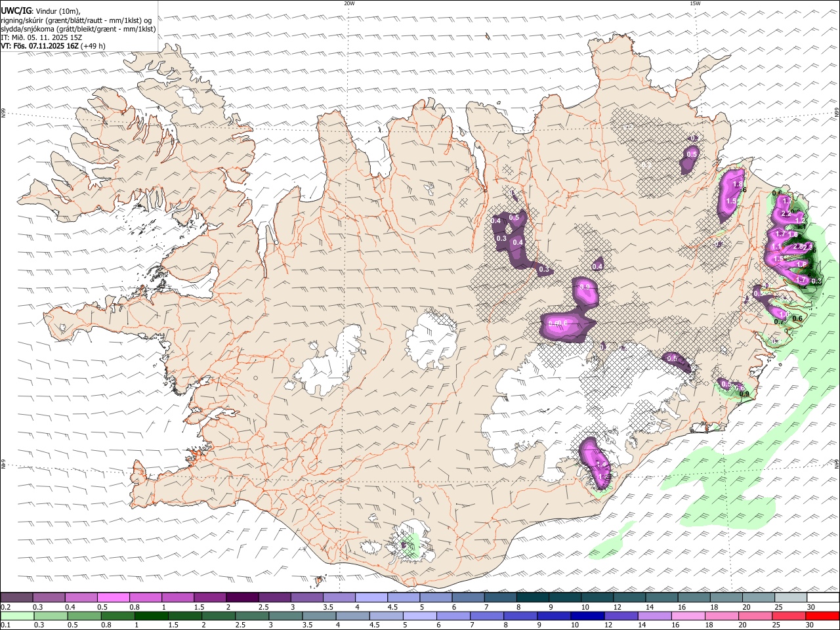The width and height of the screenshot is (840, 630).
Task: Select the pale grey top-row swatch starting at 25
Action: pyautogui.click(x=790, y=598)
